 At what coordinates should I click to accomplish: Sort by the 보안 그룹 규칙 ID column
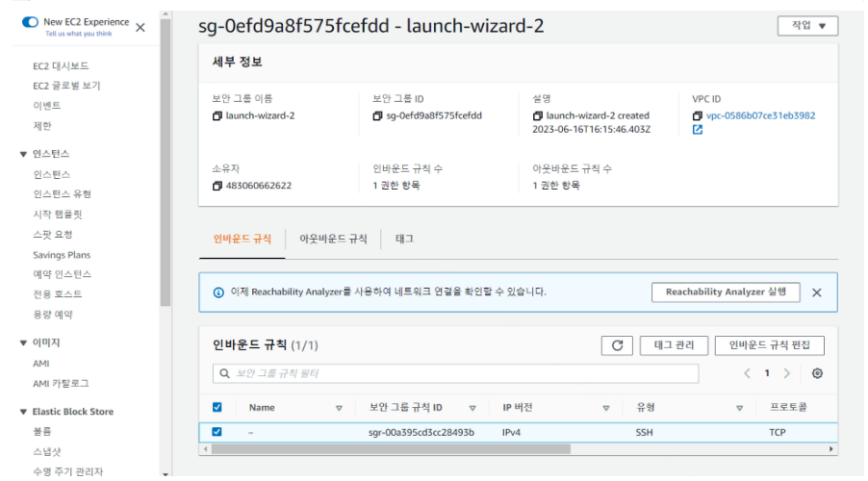point(472,409)
